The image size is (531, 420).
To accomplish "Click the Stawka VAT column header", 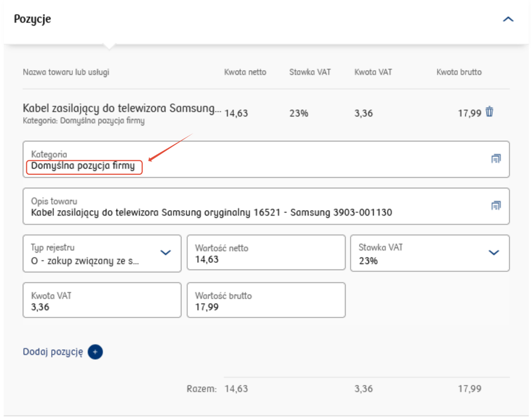I will pos(310,72).
